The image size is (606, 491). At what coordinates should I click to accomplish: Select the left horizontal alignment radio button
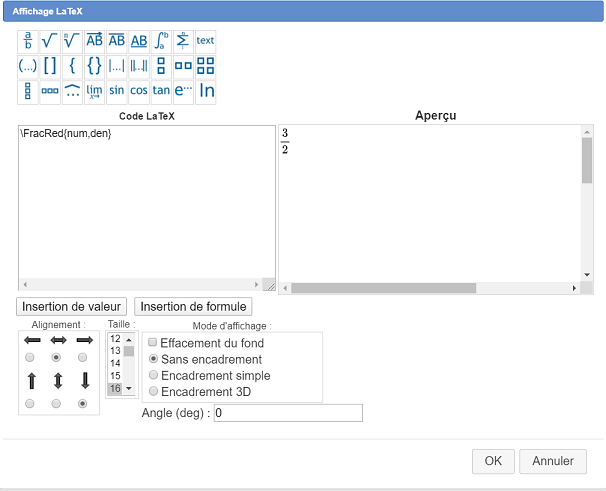point(30,357)
